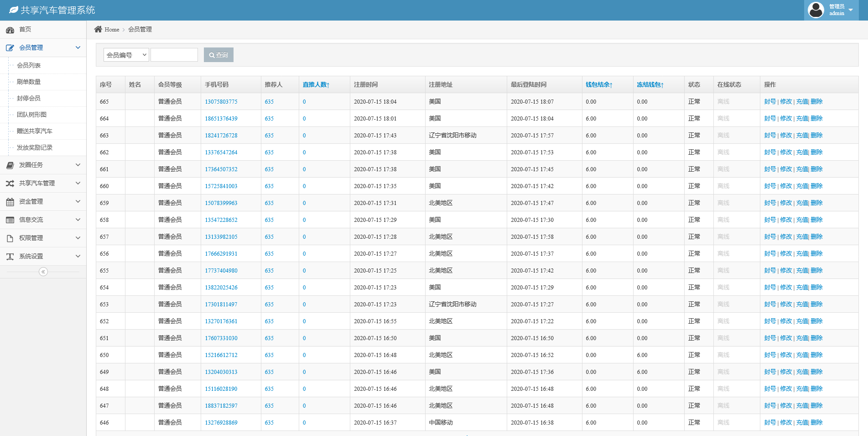
Task: Sort by 直推人数 column header
Action: tap(316, 84)
